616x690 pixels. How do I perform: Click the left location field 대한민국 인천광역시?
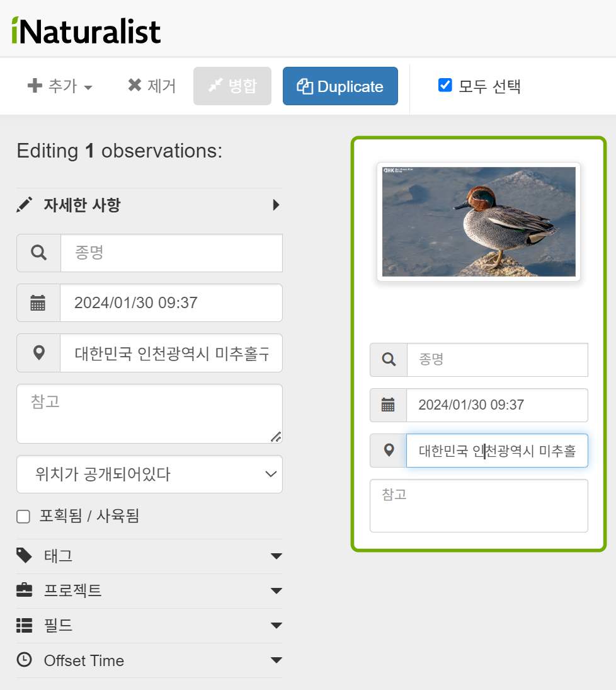171,353
